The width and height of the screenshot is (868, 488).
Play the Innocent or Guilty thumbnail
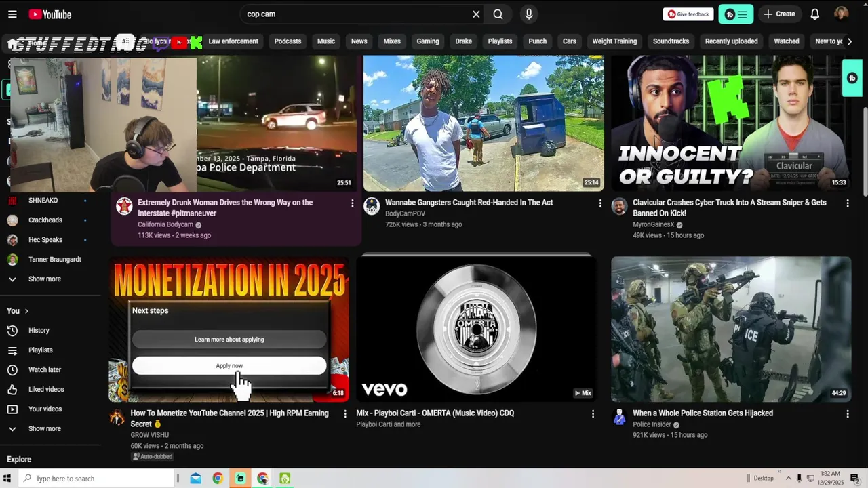(731, 123)
